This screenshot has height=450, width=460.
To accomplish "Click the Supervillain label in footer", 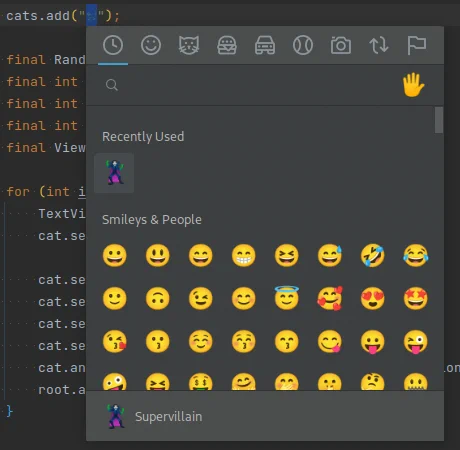I will coord(168,417).
